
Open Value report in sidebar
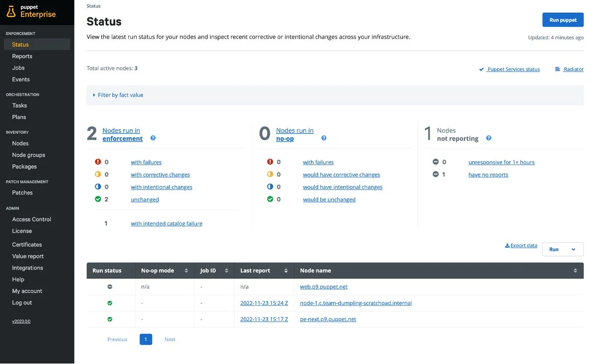pos(28,256)
